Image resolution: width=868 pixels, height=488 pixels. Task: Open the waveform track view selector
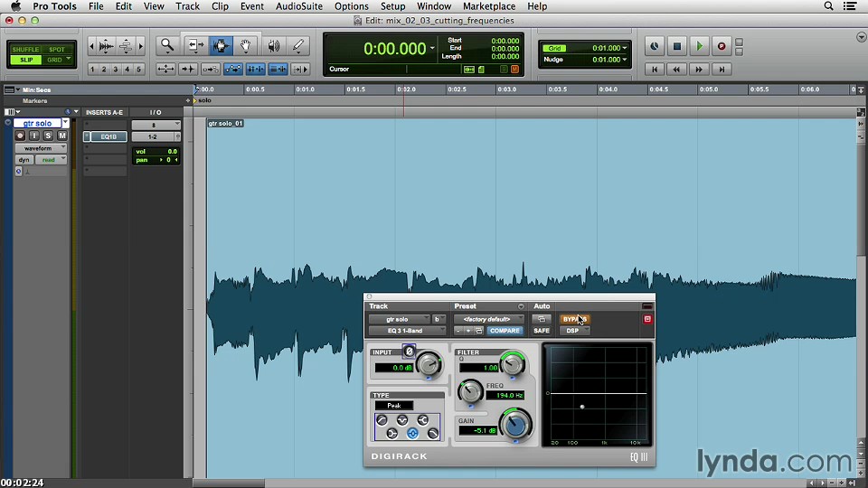coord(41,148)
